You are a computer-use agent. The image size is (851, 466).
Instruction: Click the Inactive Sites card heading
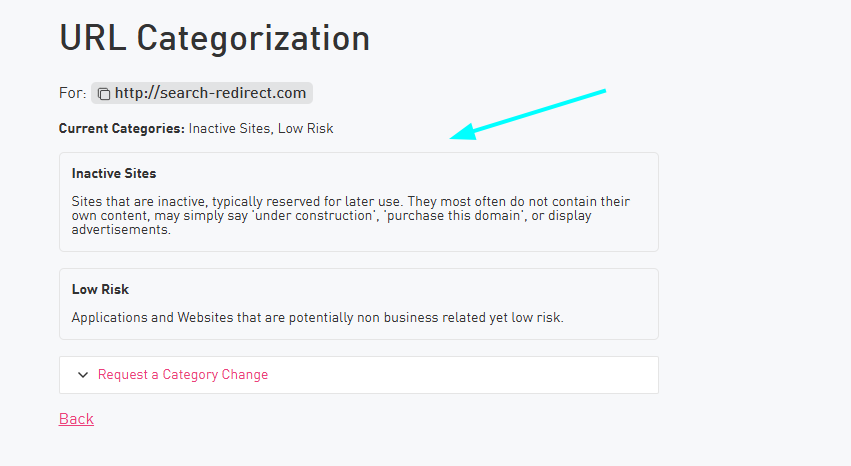click(114, 173)
